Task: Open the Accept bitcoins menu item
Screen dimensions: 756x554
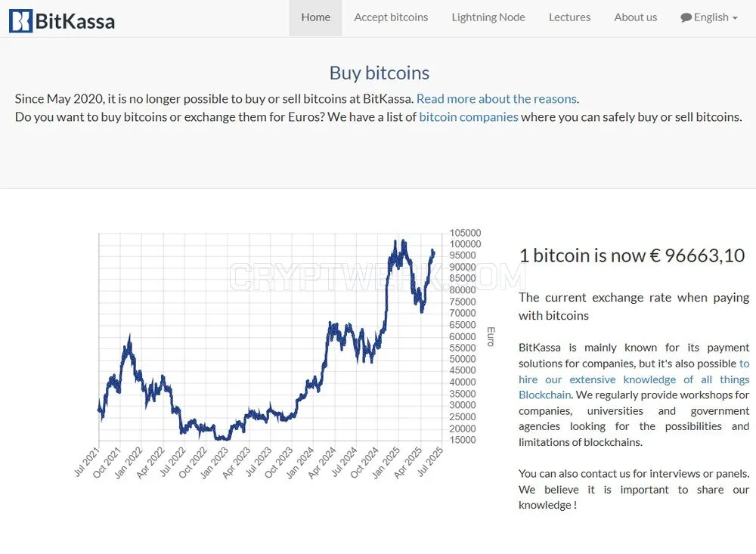Action: tap(391, 18)
